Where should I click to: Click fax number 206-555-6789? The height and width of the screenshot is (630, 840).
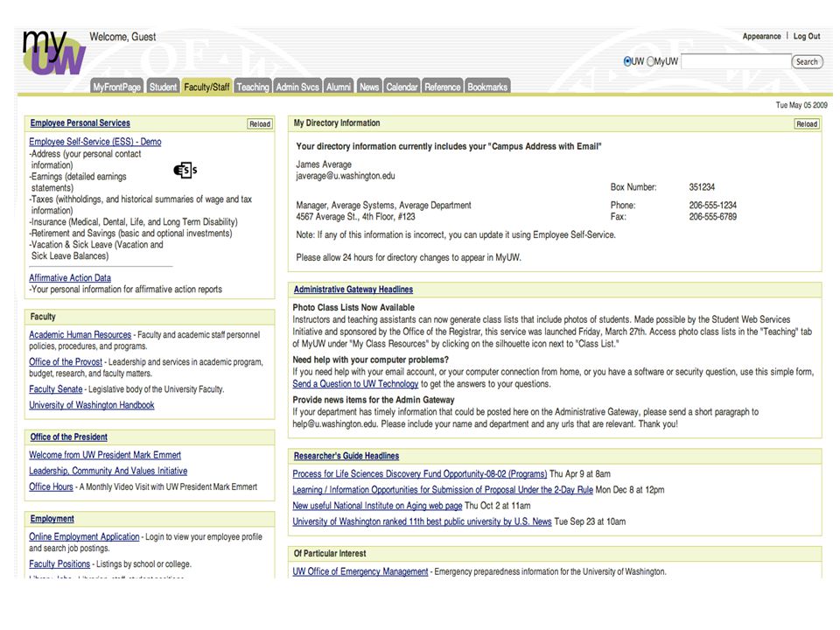pos(712,216)
